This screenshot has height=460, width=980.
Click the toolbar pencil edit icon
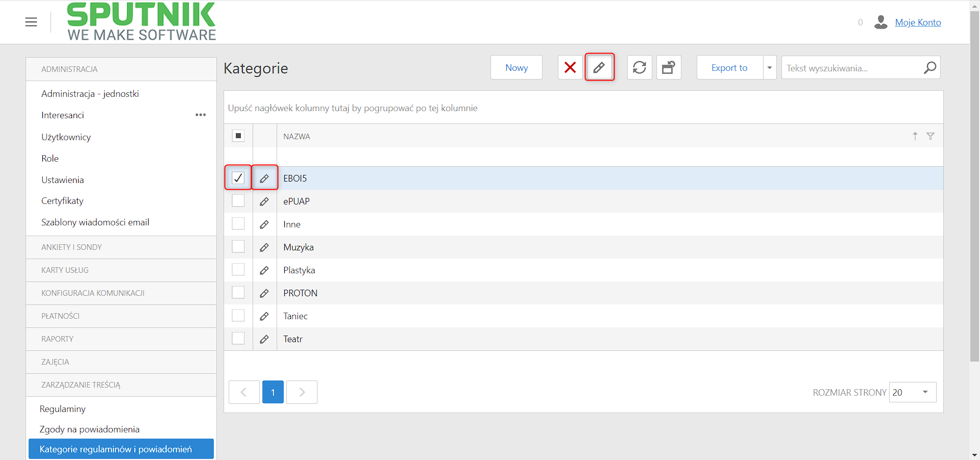click(599, 67)
